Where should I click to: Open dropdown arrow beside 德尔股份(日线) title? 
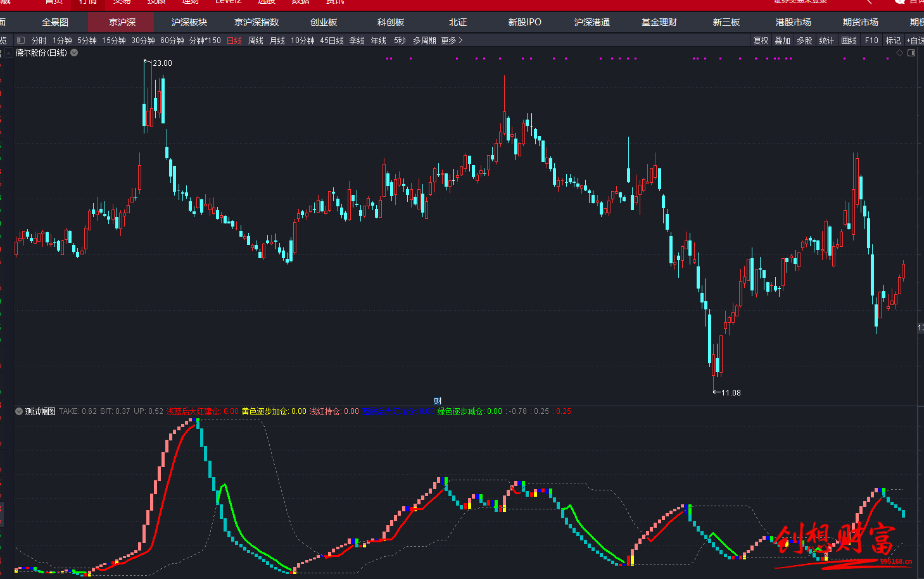74,53
